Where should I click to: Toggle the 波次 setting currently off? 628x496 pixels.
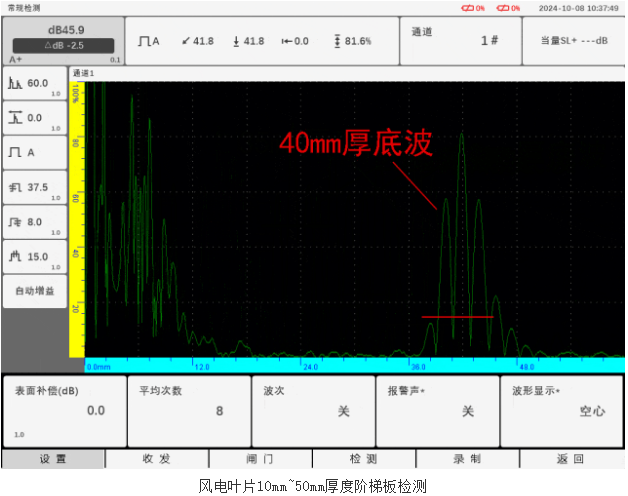point(312,410)
